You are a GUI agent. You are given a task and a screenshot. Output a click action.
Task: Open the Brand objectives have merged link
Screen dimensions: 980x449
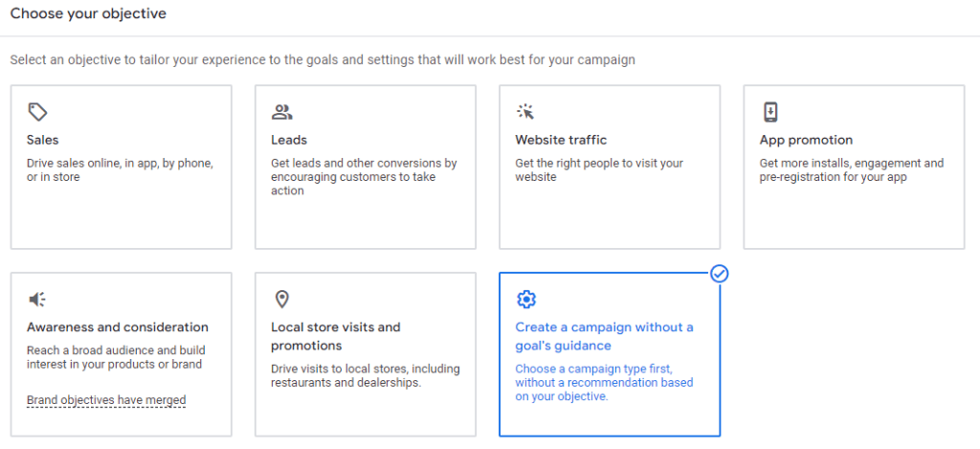click(106, 400)
